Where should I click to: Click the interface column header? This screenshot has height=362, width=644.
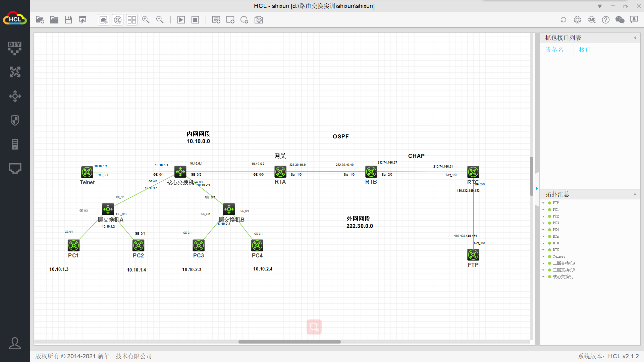[x=585, y=50]
